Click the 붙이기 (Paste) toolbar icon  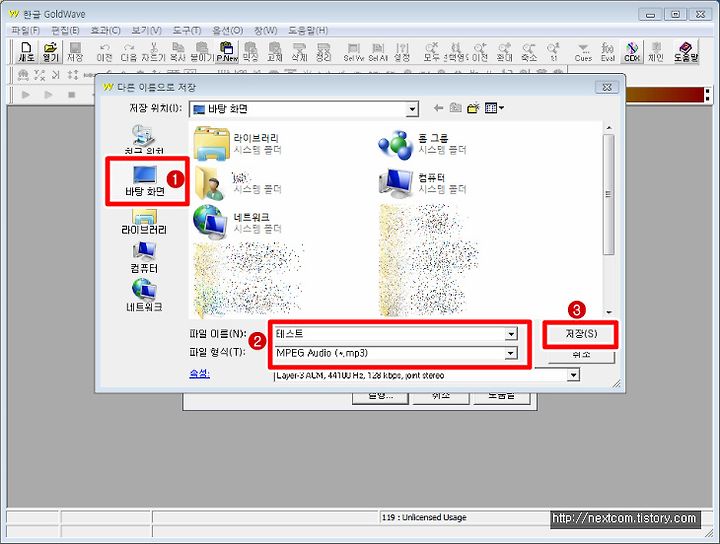point(202,51)
